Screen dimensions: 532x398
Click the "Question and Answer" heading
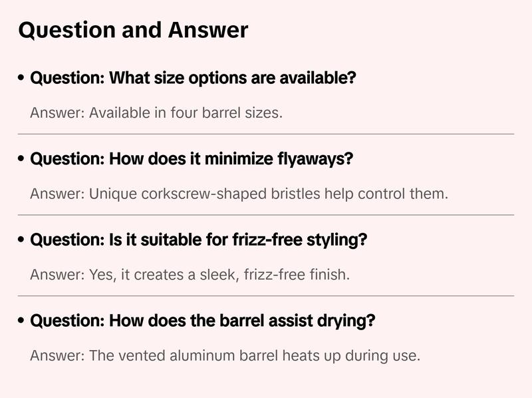[x=133, y=30]
